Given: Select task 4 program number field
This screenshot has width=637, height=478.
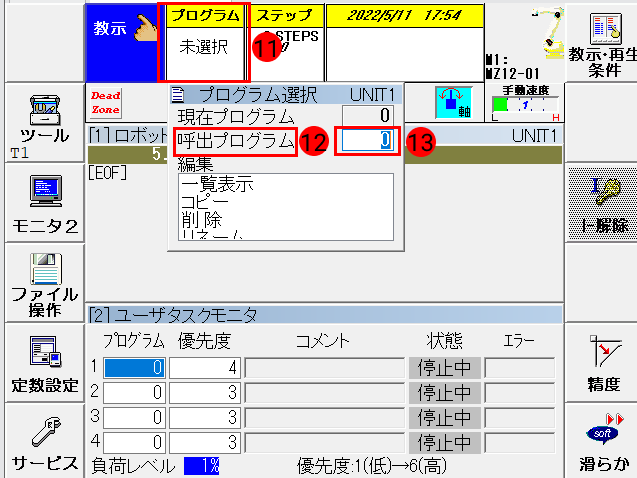Looking at the screenshot, I should pos(134,442).
